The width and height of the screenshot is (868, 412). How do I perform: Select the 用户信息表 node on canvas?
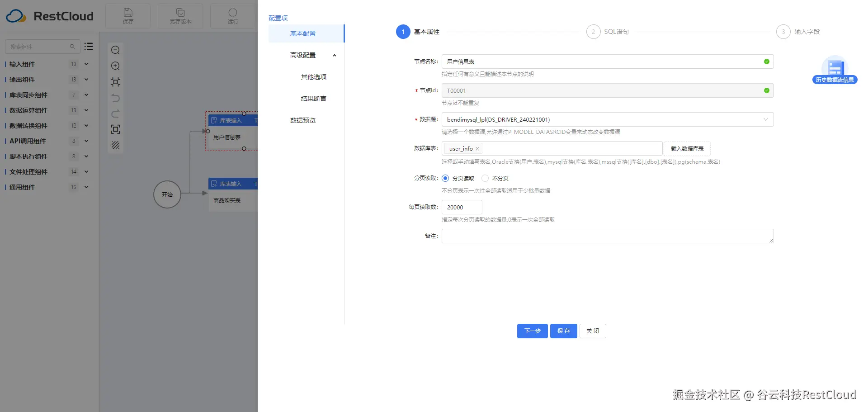pyautogui.click(x=233, y=131)
